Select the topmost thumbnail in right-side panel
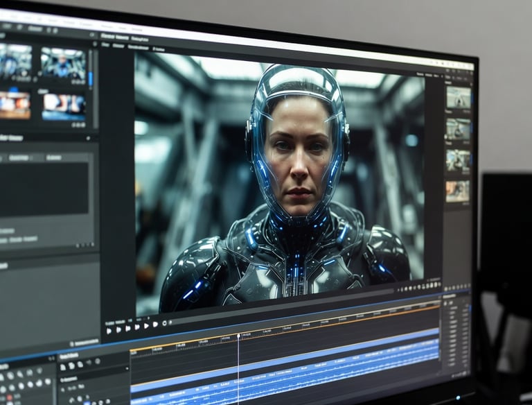 click(459, 98)
